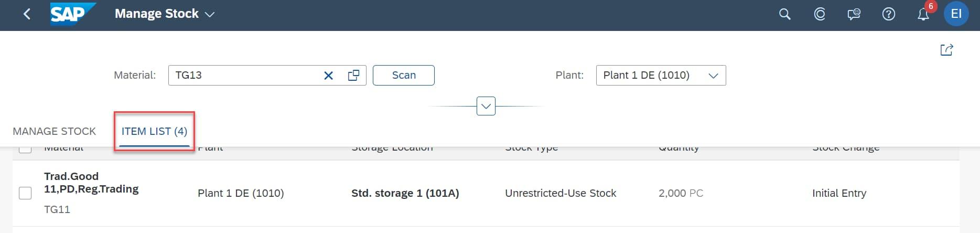Collapse the header with chevron button

pos(486,106)
